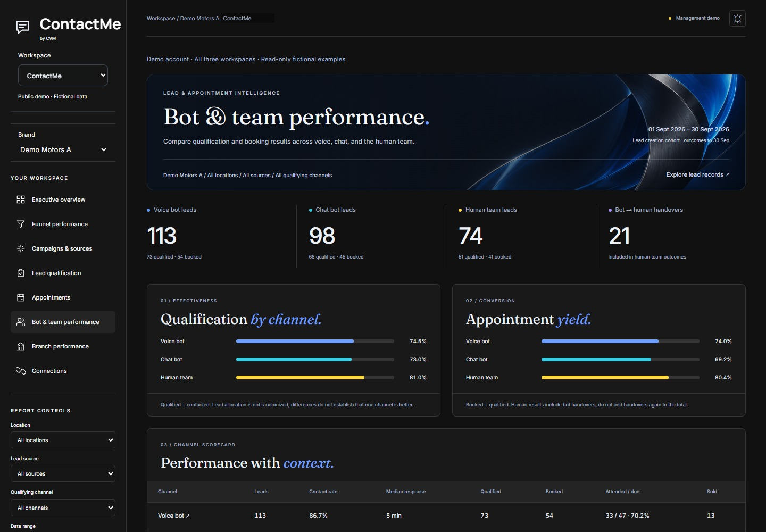Click Voice bot qualification progress bar

tap(315, 342)
